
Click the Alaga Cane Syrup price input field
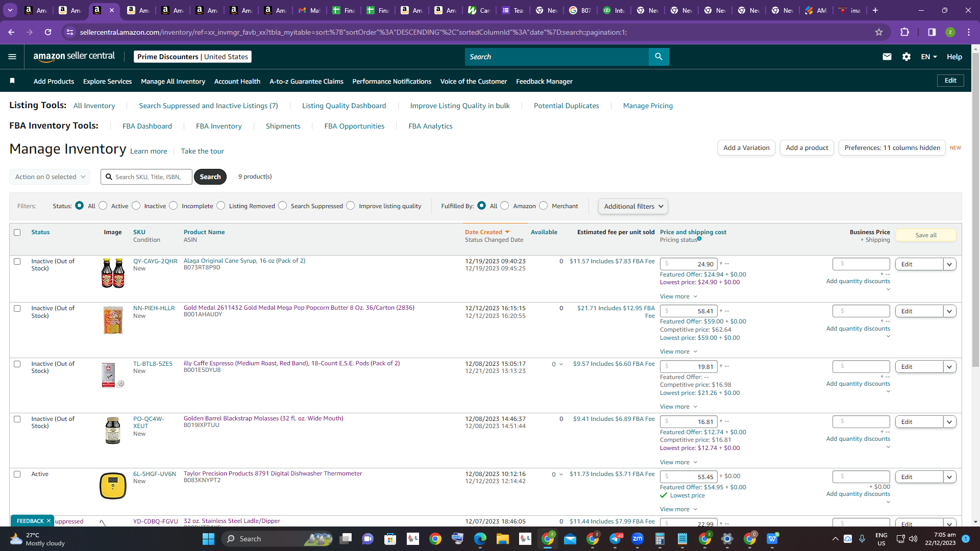point(689,264)
